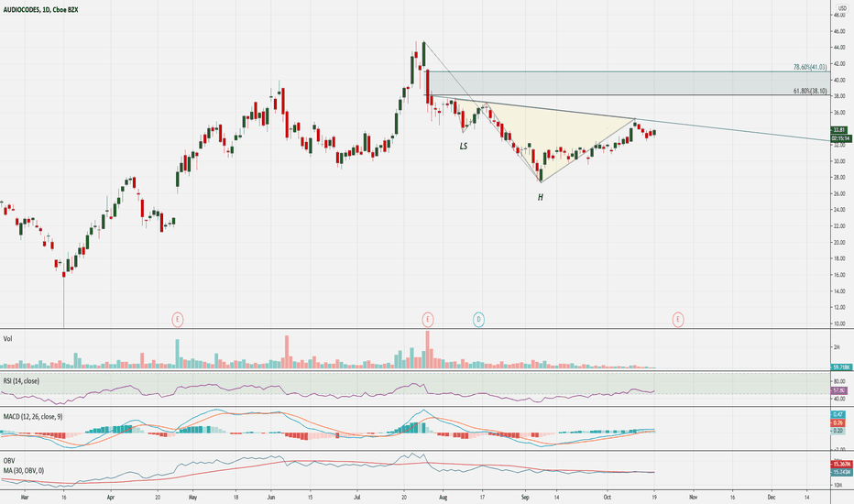Select the RSI (14, close) indicator label
Screen dimensions: 854x504
(x=21, y=381)
